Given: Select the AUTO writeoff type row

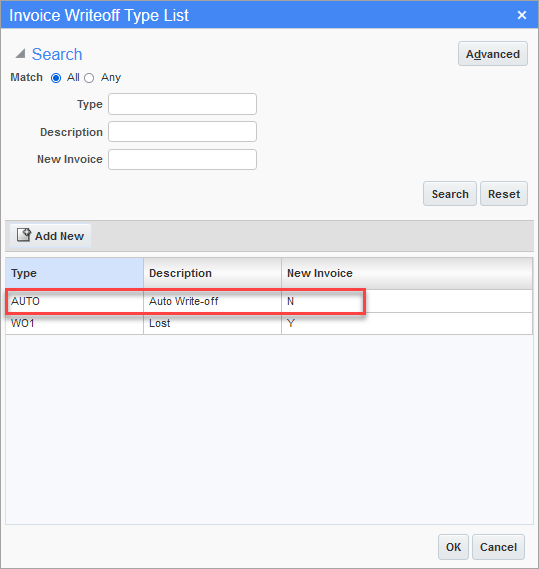Looking at the screenshot, I should [269, 301].
